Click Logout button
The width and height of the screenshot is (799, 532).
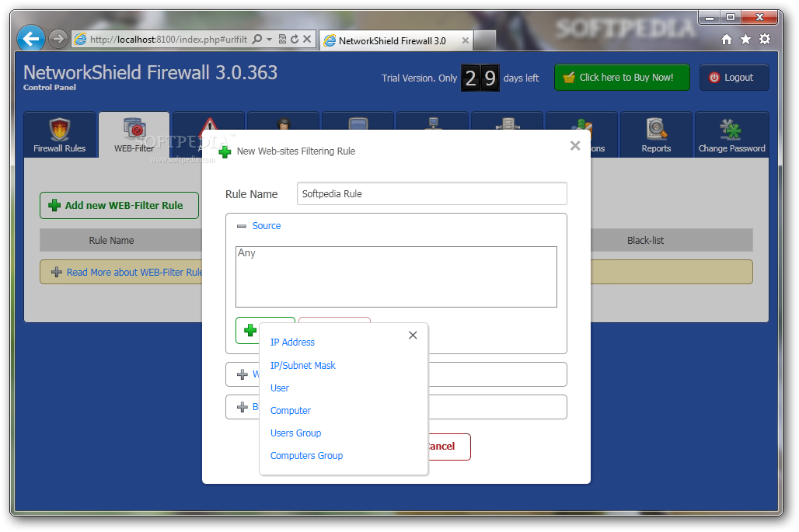tap(734, 78)
